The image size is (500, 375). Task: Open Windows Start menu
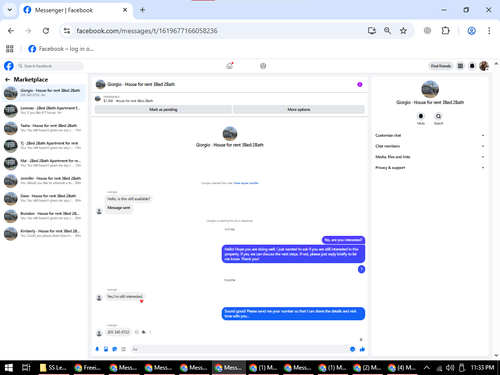tap(9, 368)
